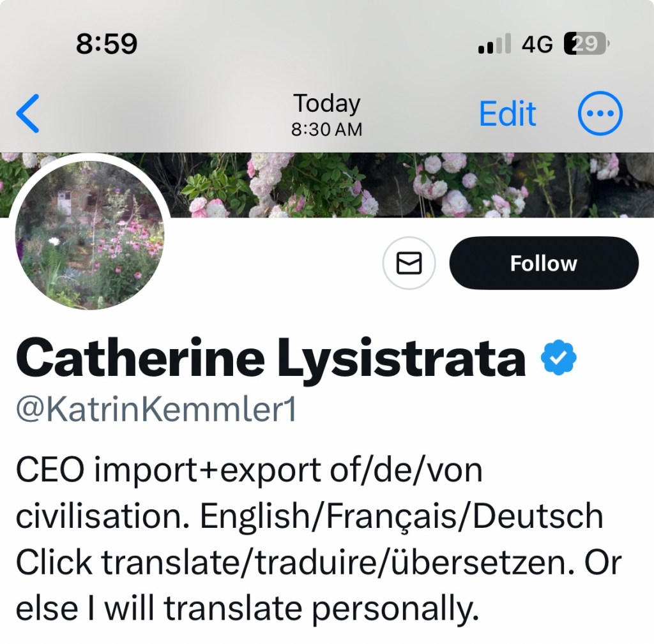Click "else I will translate personally" text
Screen dimensions: 654x644
pos(247,609)
